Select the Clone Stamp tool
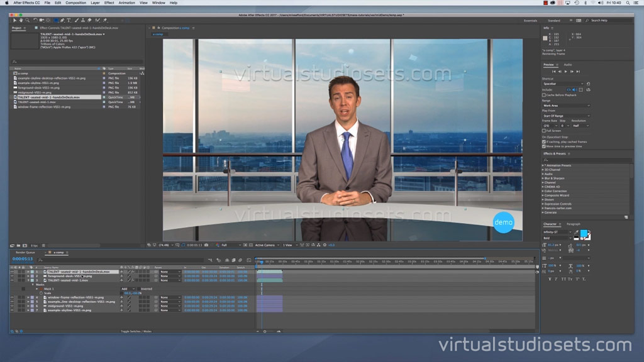 coord(83,20)
